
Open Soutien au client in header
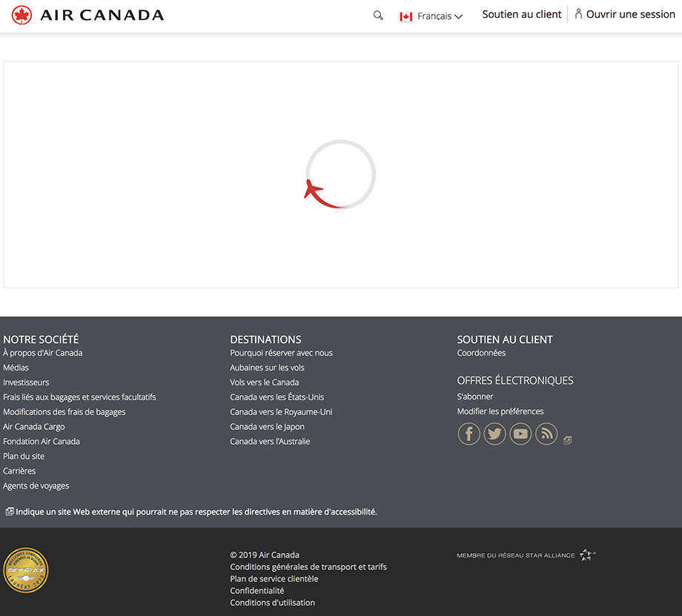[521, 14]
